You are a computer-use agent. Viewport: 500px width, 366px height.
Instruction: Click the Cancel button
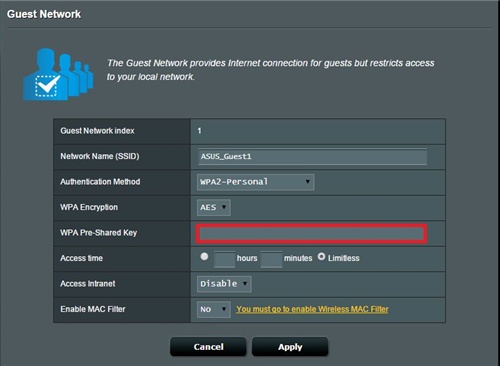tap(208, 347)
